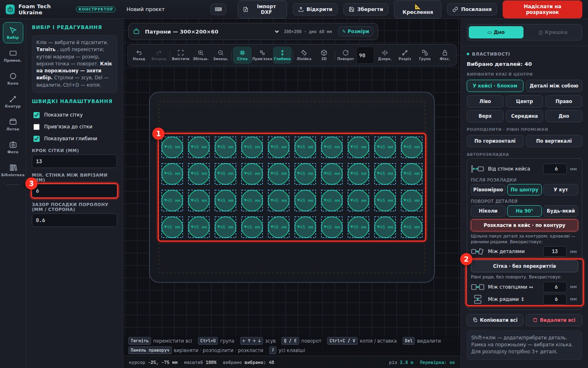Select Деталі між собою alignment mode
The image size is (588, 368).
[x=554, y=86]
